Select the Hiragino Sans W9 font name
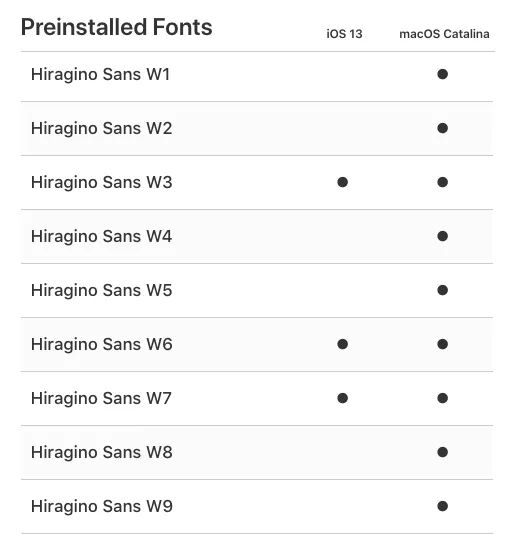The width and height of the screenshot is (508, 534). click(102, 506)
